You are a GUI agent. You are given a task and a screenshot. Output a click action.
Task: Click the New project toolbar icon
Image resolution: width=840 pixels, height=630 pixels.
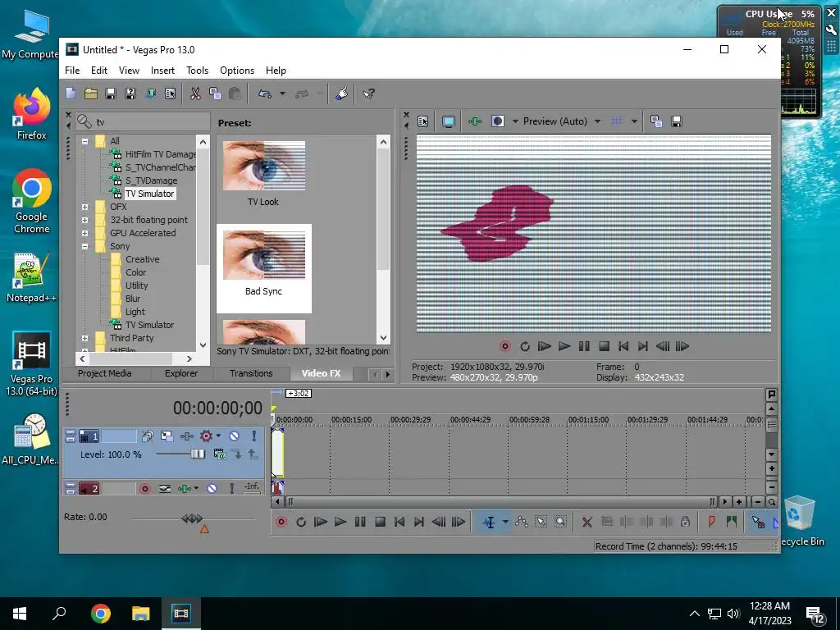(x=71, y=94)
